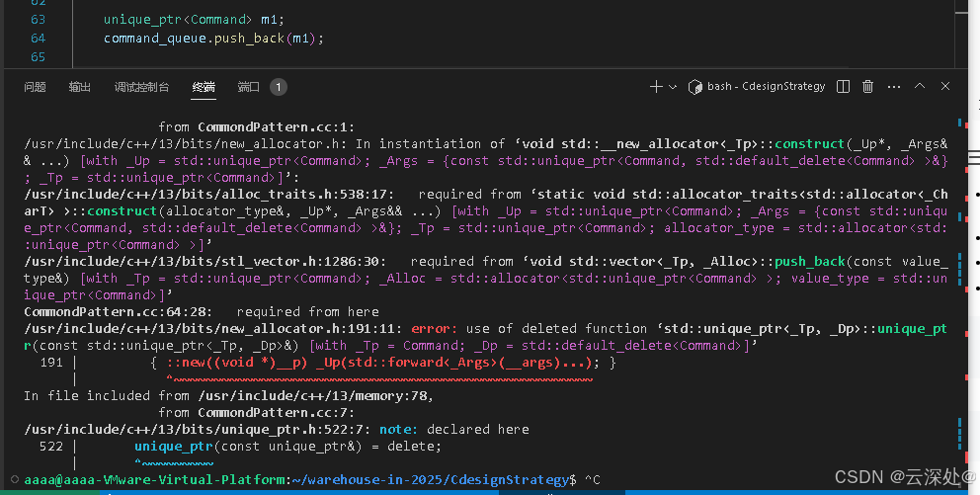This screenshot has width=980, height=495.
Task: Open the 调试控制台 tab
Action: [x=141, y=87]
